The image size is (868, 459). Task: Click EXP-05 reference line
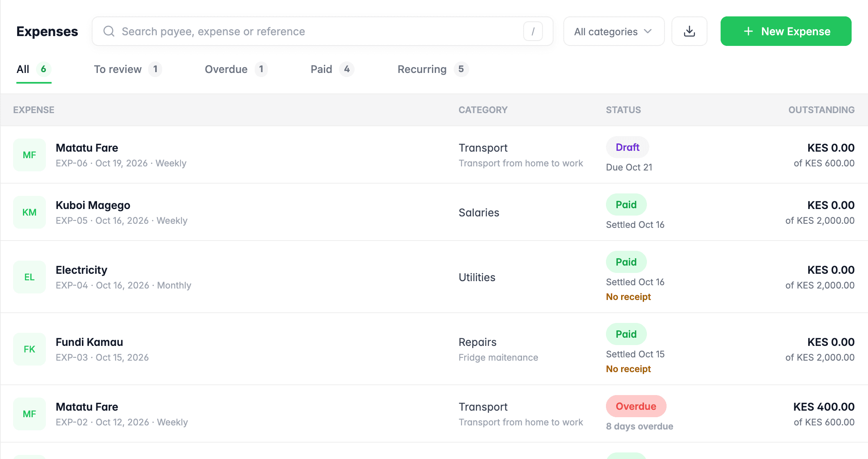point(122,220)
